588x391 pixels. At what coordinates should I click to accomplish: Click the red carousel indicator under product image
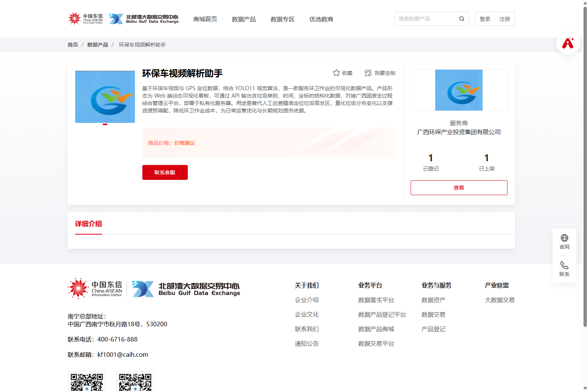(105, 124)
